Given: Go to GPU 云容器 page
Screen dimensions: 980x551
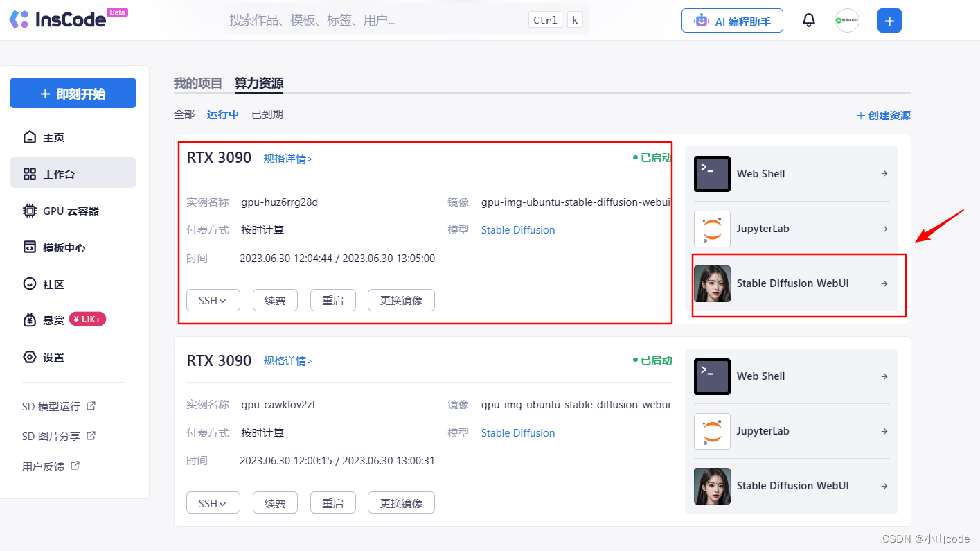Looking at the screenshot, I should point(73,211).
